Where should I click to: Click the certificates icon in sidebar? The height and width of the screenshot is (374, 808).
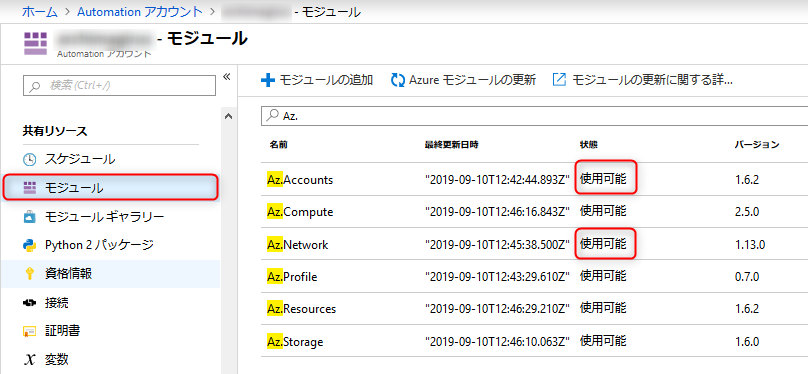coord(30,331)
